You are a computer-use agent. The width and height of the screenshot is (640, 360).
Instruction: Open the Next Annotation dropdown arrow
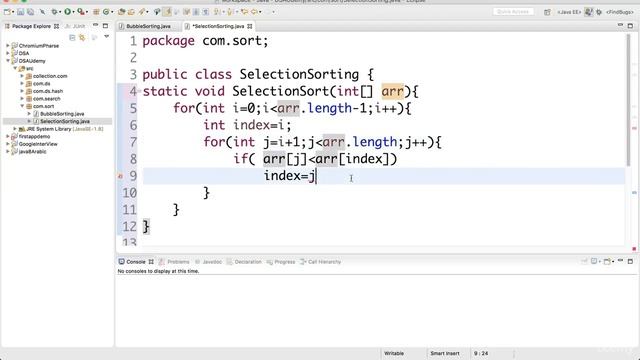pyautogui.click(x=223, y=12)
